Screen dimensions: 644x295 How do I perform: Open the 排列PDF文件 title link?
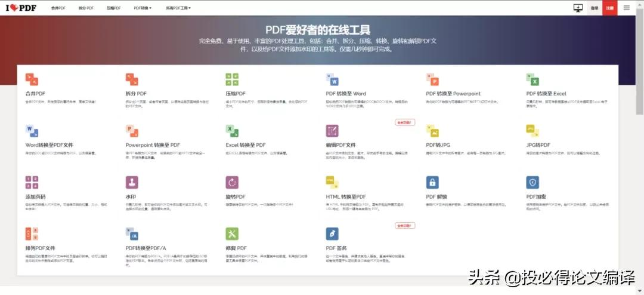[x=41, y=248]
